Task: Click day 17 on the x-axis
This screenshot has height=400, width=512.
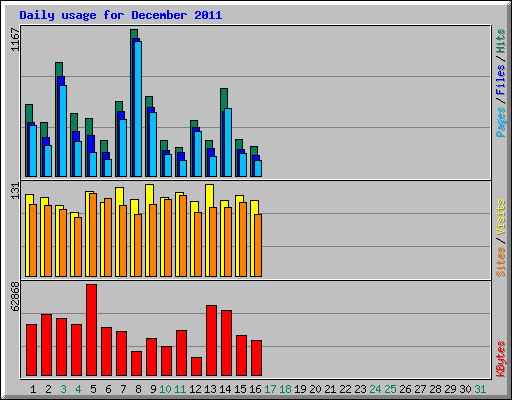Action: tap(270, 389)
